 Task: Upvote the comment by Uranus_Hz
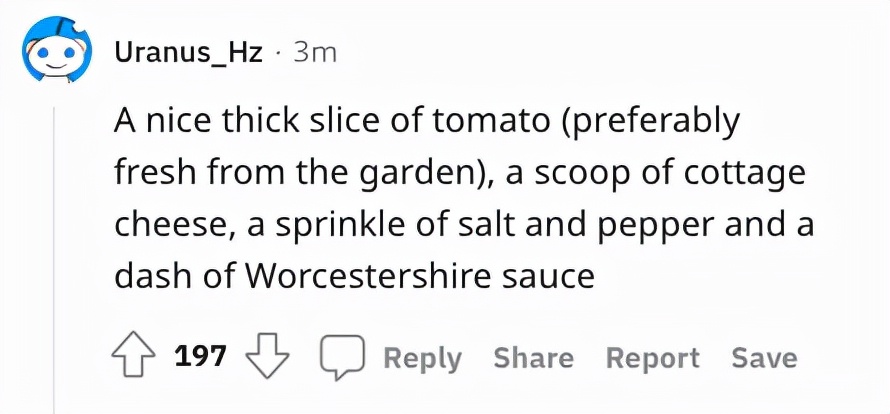point(133,357)
